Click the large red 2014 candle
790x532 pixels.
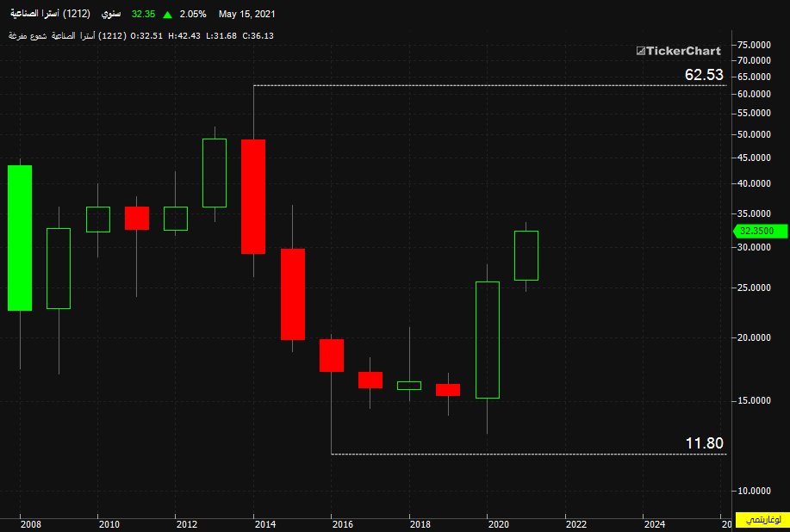pyautogui.click(x=253, y=197)
